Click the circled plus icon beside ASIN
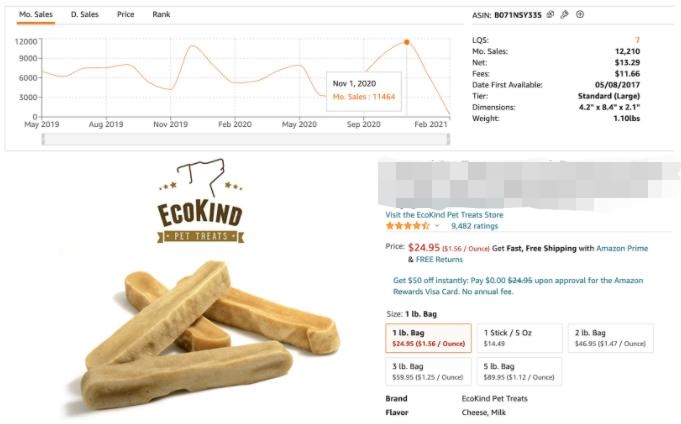The image size is (681, 424). (580, 15)
